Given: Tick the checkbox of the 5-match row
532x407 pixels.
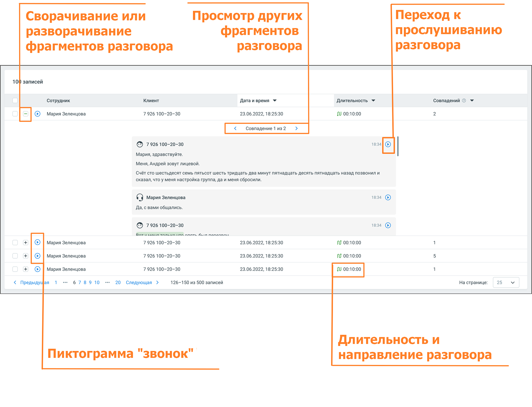Looking at the screenshot, I should click(x=15, y=256).
